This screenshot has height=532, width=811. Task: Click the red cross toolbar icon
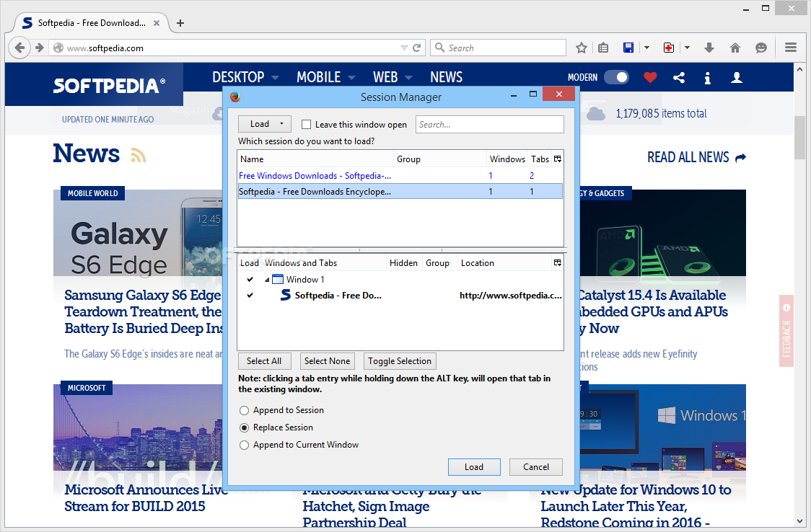(669, 48)
